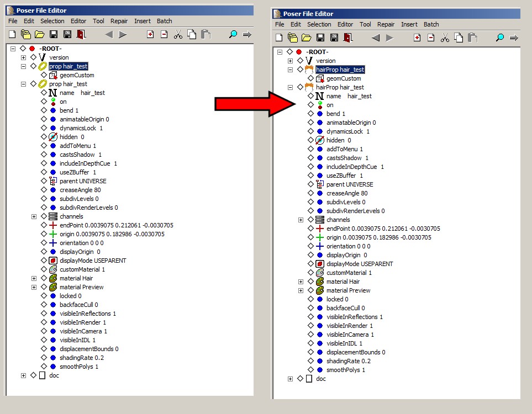This screenshot has height=414, width=532.
Task: Select 'visibleInCamera 1' in right window
Action: [350, 335]
